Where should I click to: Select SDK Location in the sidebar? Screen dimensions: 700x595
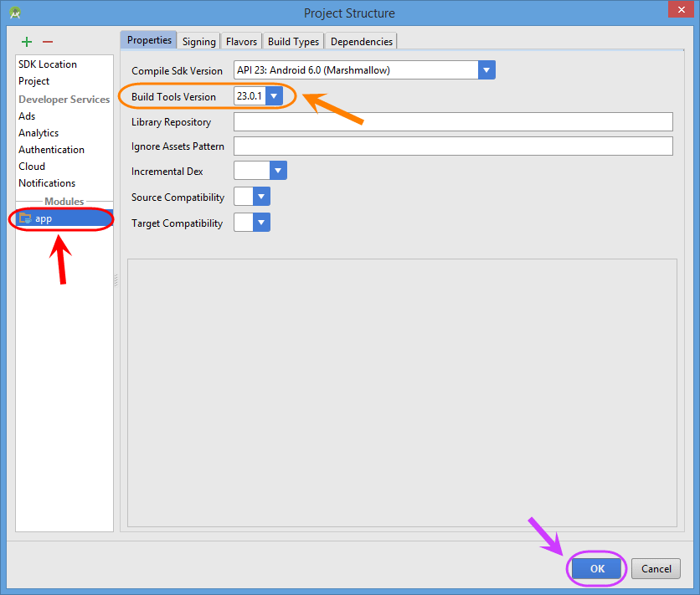pyautogui.click(x=48, y=64)
